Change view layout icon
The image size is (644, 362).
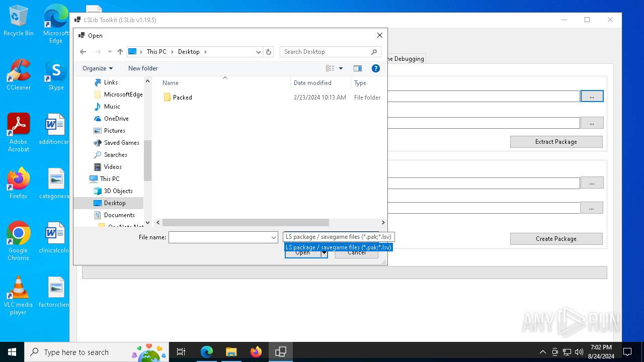(x=330, y=68)
